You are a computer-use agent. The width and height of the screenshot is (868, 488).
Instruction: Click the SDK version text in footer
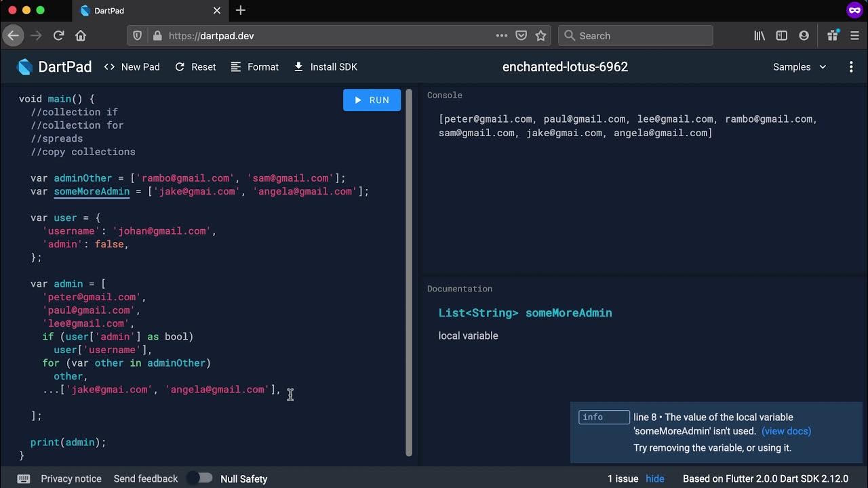tap(766, 479)
